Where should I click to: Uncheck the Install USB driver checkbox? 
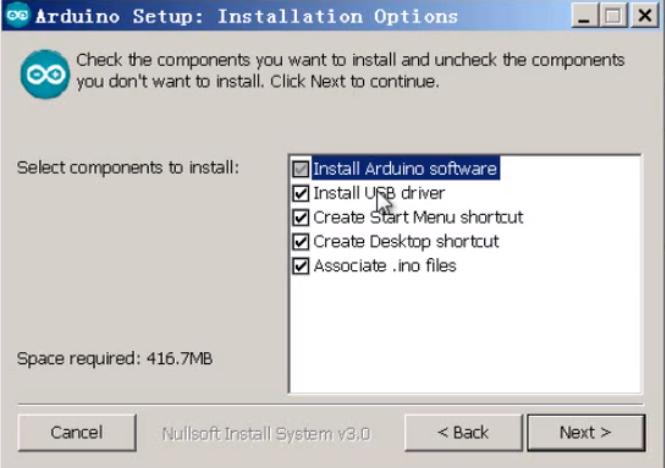click(x=301, y=193)
